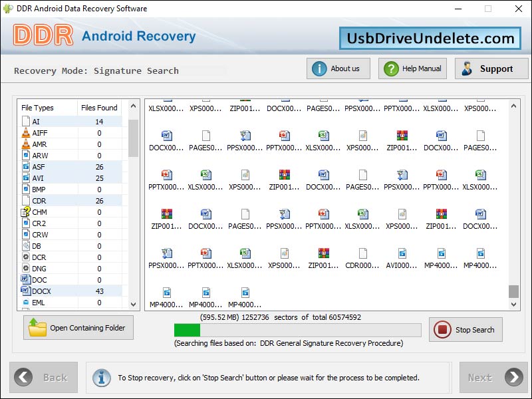The height and width of the screenshot is (399, 532).
Task: Click Open Containing Folder
Action: coord(78,328)
